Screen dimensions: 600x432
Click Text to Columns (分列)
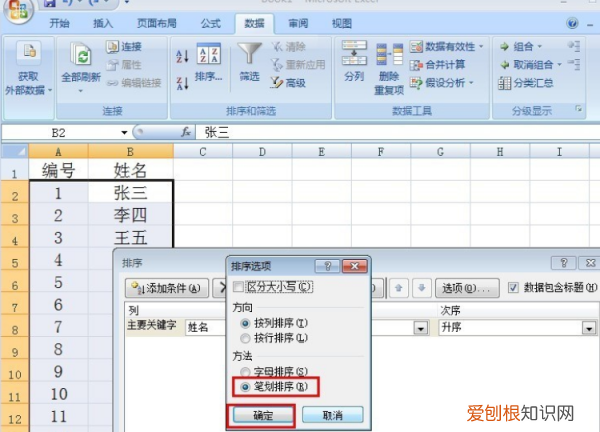click(x=354, y=60)
